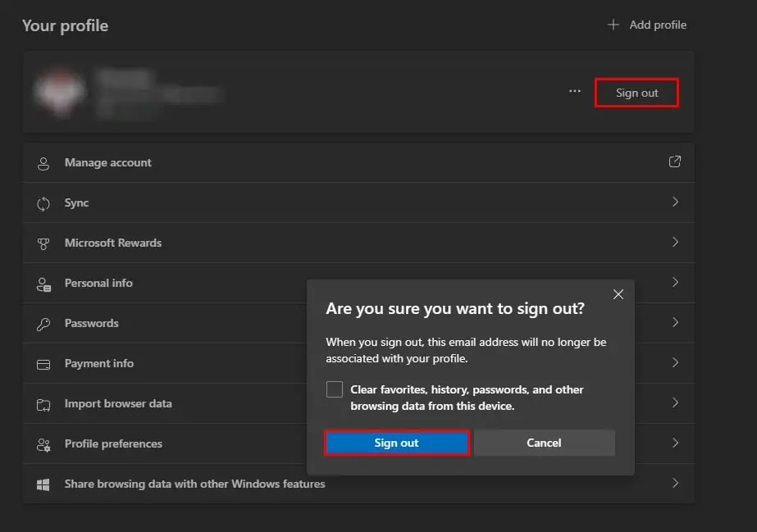
Task: Click the Profile preferences gear-person icon
Action: click(x=43, y=445)
